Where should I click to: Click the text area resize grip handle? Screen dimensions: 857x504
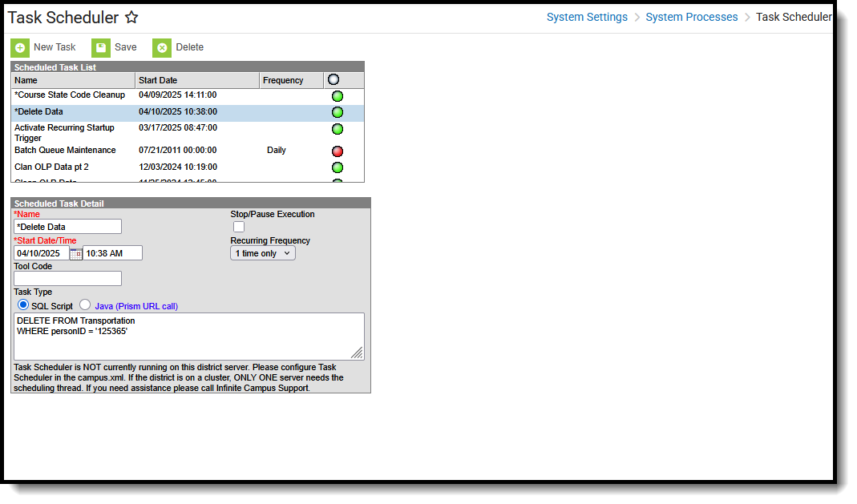[358, 353]
